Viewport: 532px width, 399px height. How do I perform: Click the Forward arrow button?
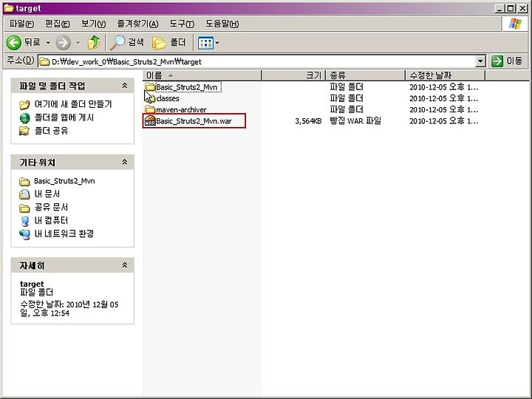[63, 43]
